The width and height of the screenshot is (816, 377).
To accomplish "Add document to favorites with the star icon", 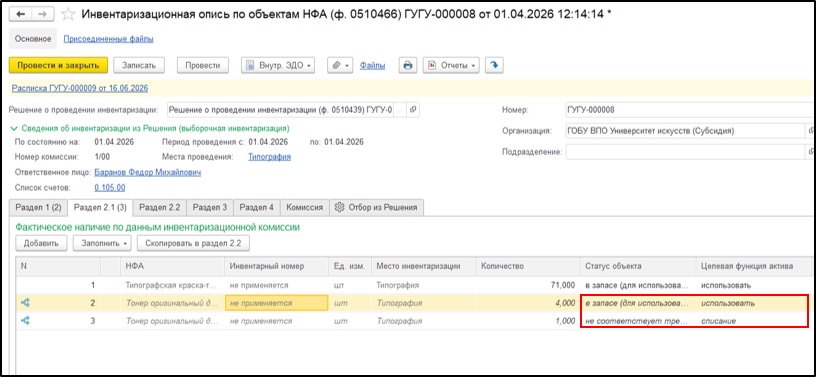I will (68, 15).
